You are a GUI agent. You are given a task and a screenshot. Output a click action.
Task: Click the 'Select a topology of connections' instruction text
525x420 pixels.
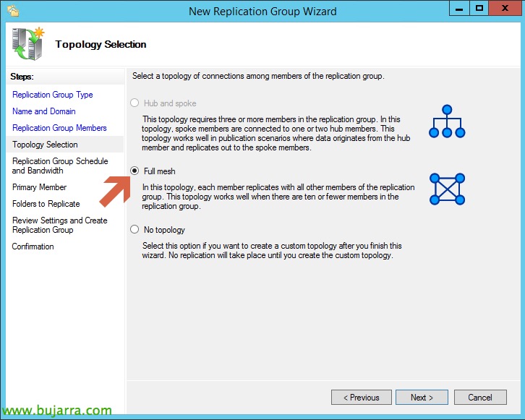(x=258, y=76)
